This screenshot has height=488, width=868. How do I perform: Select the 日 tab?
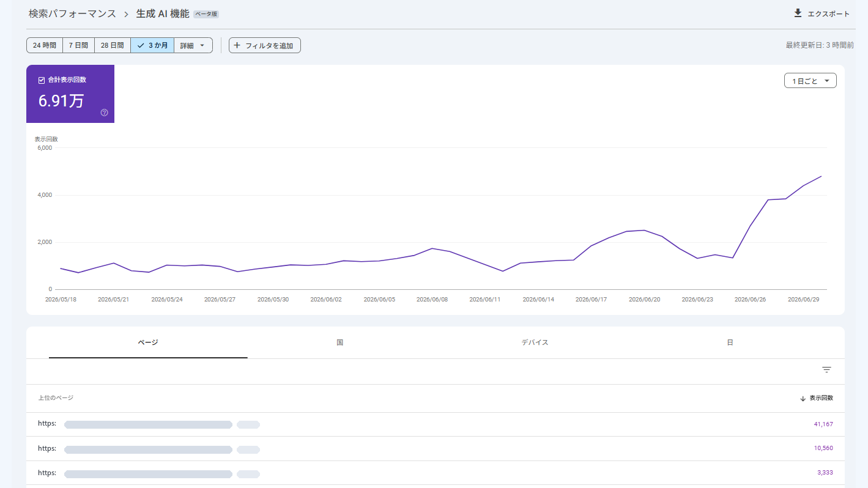(730, 342)
